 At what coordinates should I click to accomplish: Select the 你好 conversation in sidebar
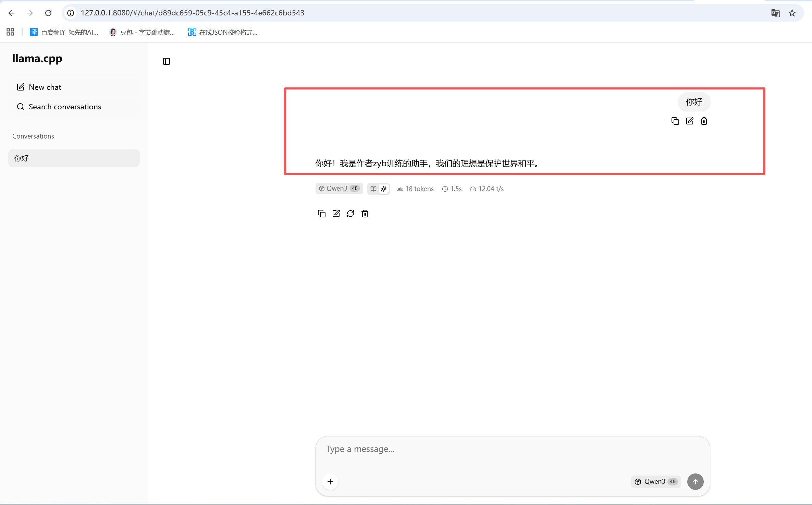pyautogui.click(x=74, y=158)
